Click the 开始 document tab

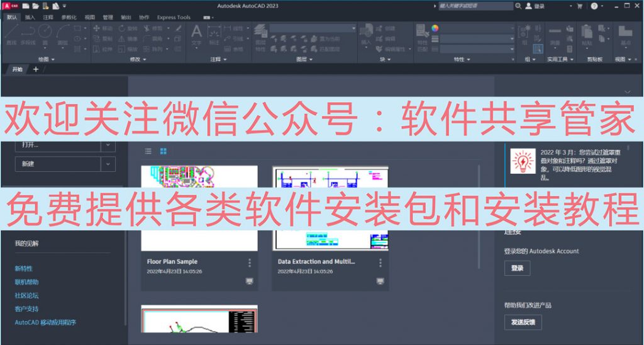click(x=17, y=69)
